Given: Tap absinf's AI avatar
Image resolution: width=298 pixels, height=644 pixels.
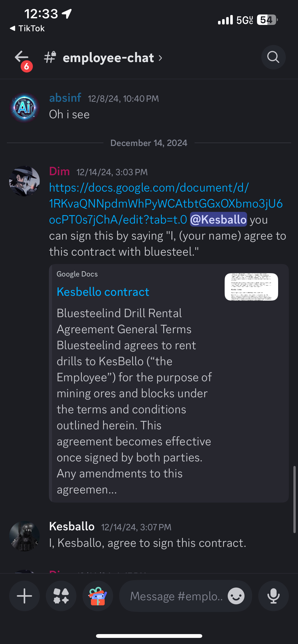Looking at the screenshot, I should tap(24, 107).
